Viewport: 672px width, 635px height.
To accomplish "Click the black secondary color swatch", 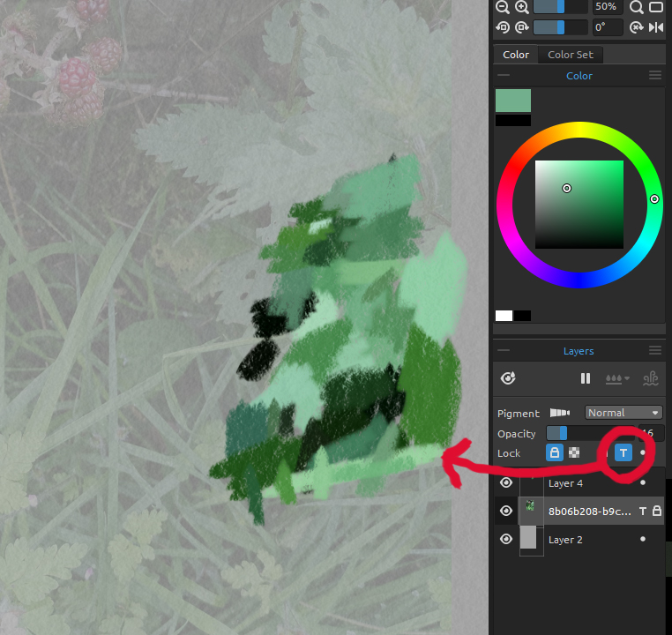I will pos(513,120).
